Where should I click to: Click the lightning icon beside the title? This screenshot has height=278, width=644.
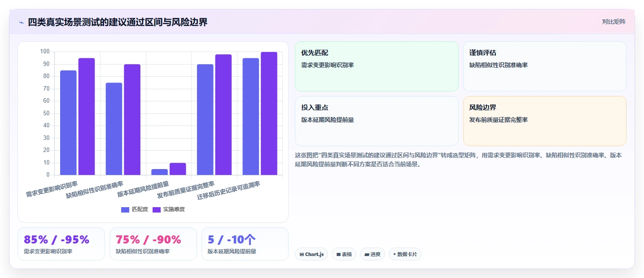[21, 22]
